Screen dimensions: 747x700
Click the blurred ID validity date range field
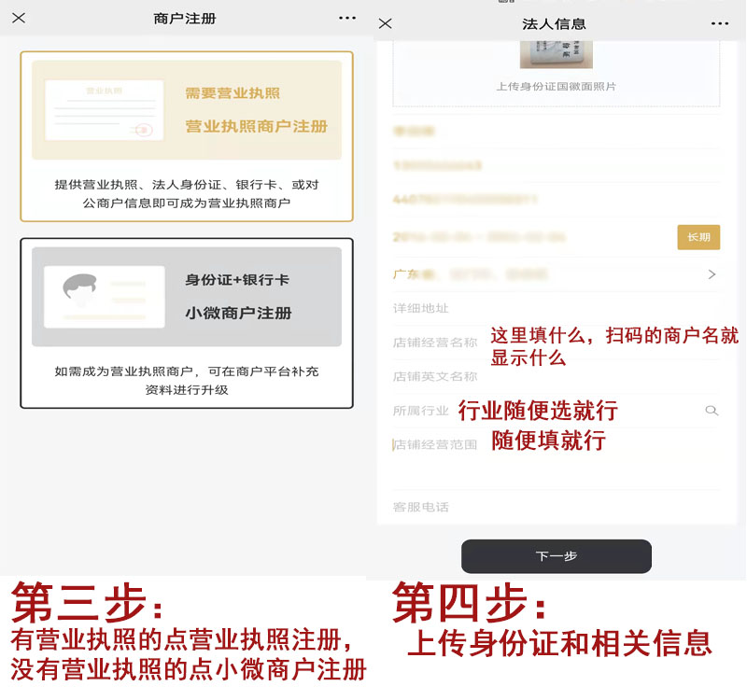479,237
